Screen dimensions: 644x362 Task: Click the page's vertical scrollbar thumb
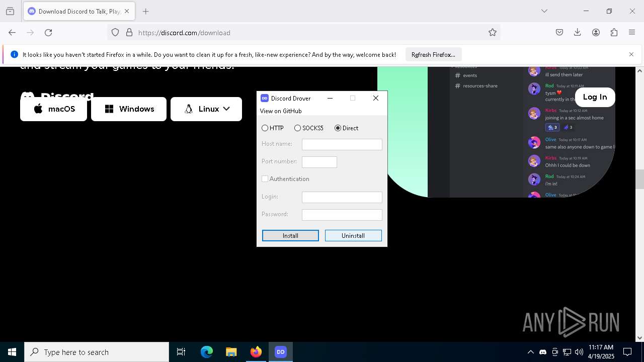coord(639,179)
